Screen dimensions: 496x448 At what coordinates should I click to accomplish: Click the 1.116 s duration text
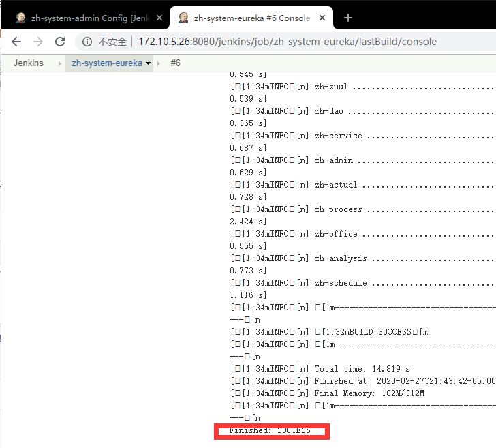[248, 295]
